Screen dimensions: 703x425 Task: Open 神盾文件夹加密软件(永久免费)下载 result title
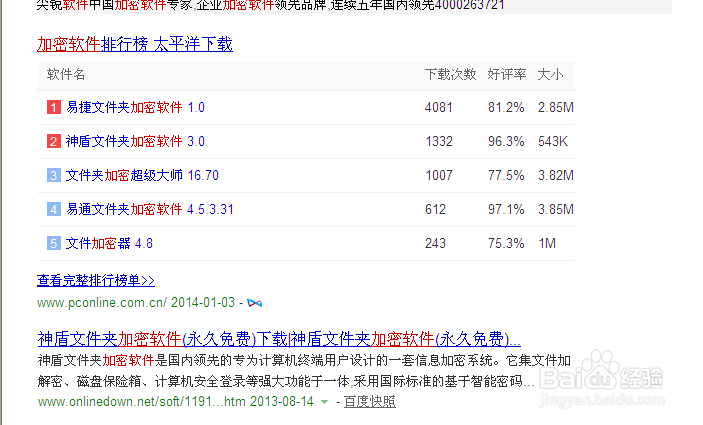coord(279,339)
